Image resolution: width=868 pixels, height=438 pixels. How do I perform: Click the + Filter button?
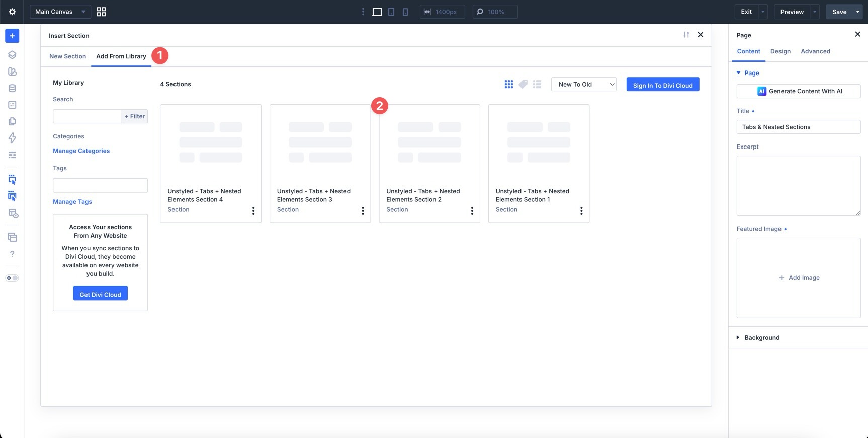click(x=135, y=116)
